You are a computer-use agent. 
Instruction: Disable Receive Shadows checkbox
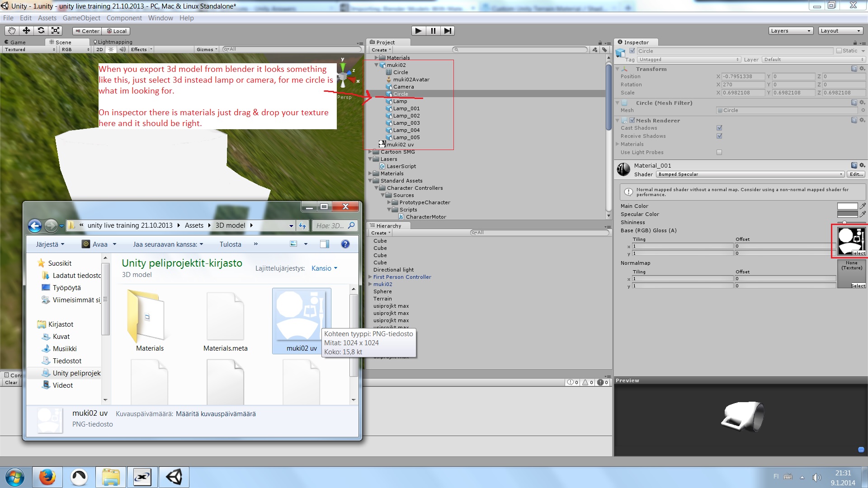[719, 136]
